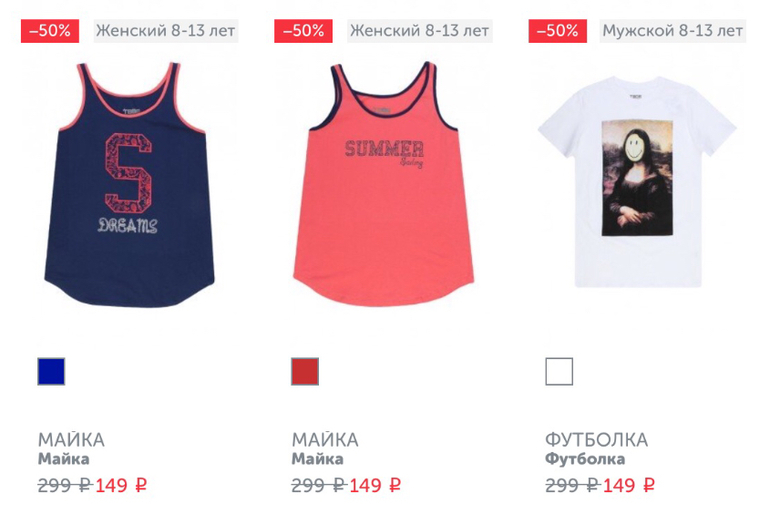Click the 'Мужской 8-13 лет' tag
The image size is (770, 515).
[673, 31]
